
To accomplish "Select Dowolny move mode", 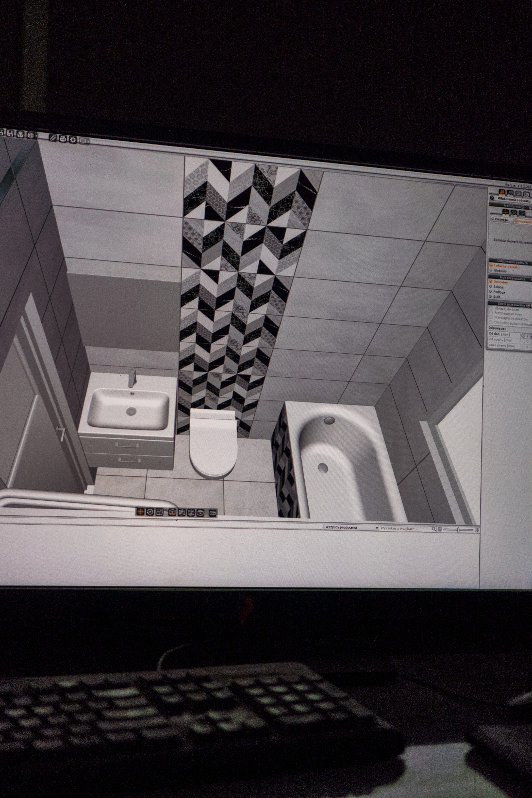I will [x=499, y=282].
